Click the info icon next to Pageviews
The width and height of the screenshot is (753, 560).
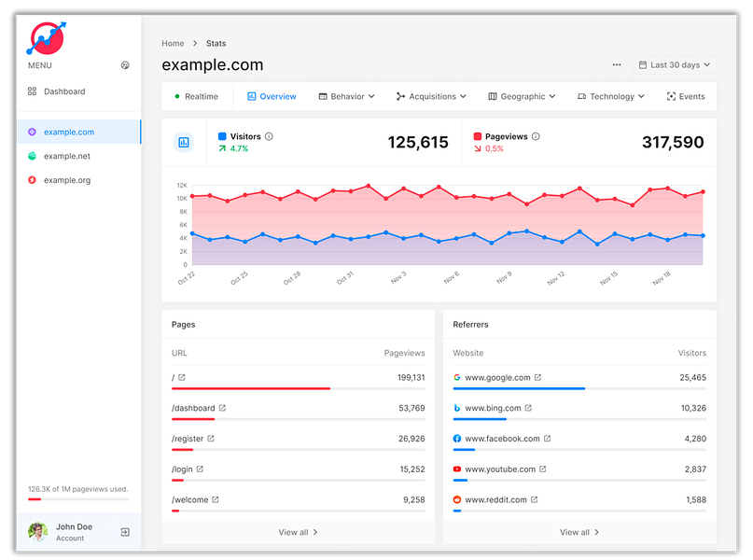coord(536,136)
